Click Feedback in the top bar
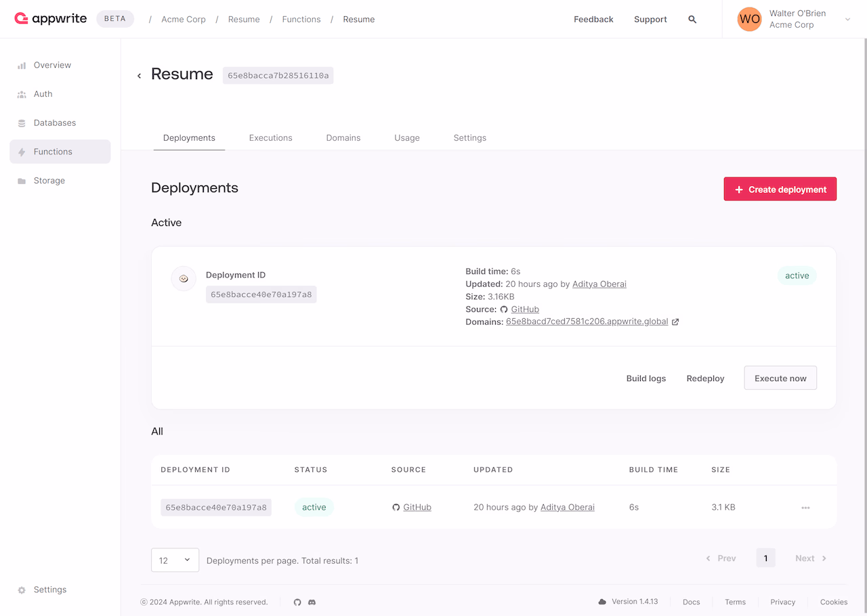Screen dimensions: 867x616 (593, 20)
